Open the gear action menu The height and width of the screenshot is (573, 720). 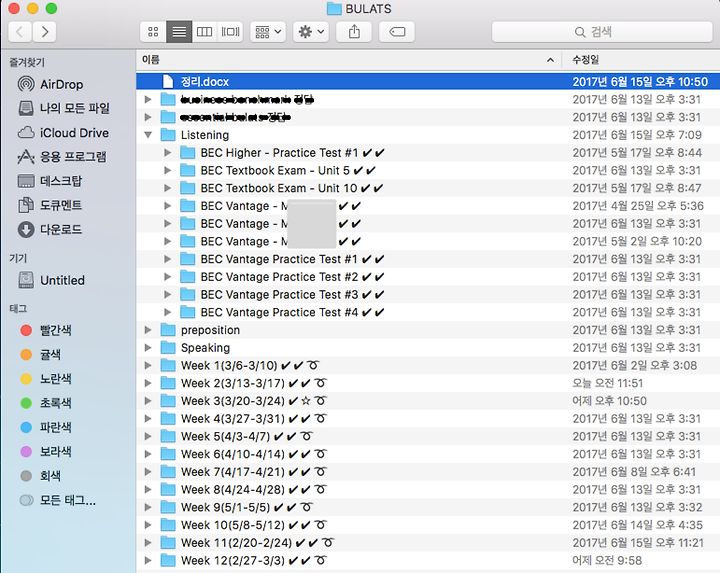311,32
